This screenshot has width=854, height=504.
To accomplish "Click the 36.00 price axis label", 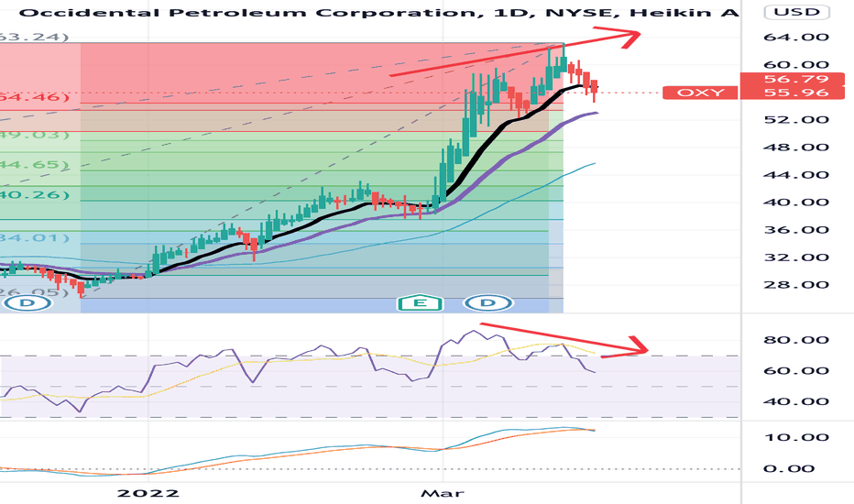I will click(796, 230).
